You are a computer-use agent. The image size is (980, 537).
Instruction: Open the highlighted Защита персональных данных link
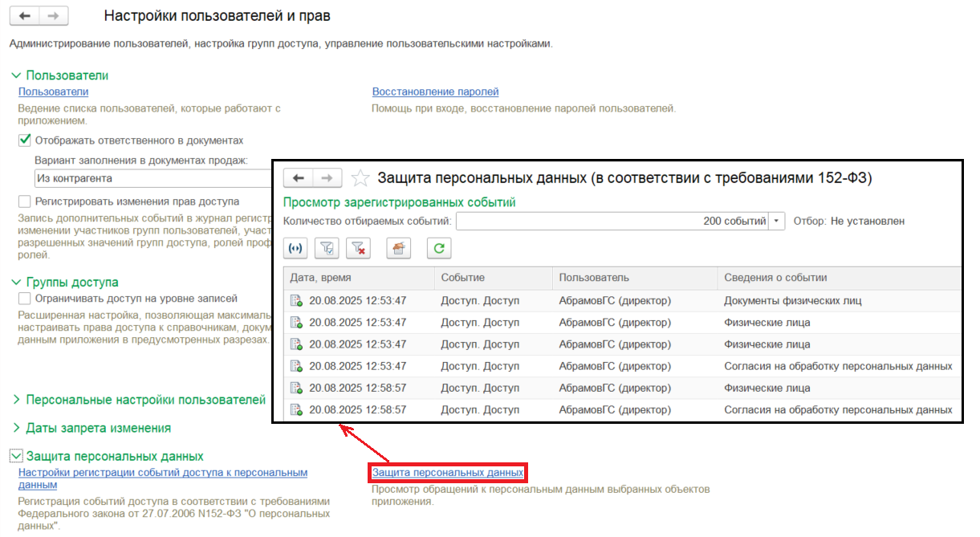point(447,473)
